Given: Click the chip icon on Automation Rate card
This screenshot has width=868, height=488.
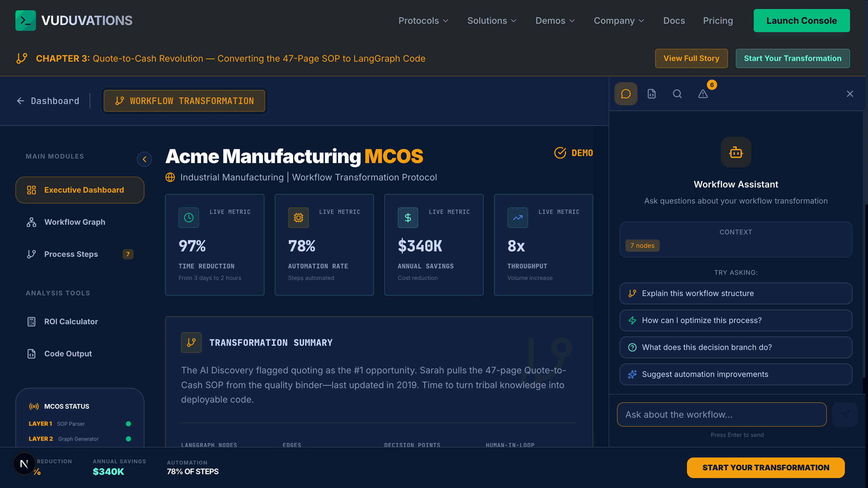Looking at the screenshot, I should point(298,218).
